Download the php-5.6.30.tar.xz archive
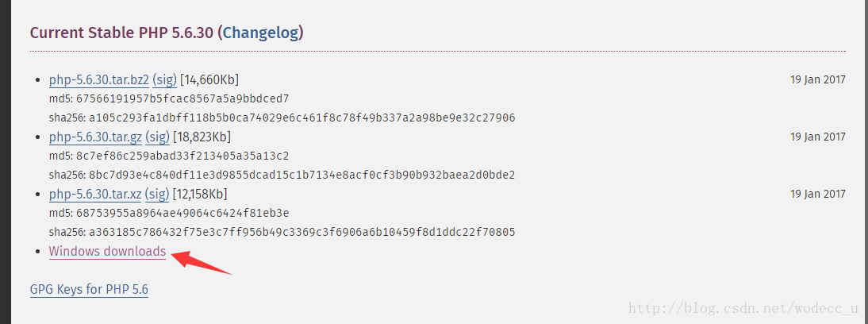Screen dimensions: 868x324 (97, 194)
